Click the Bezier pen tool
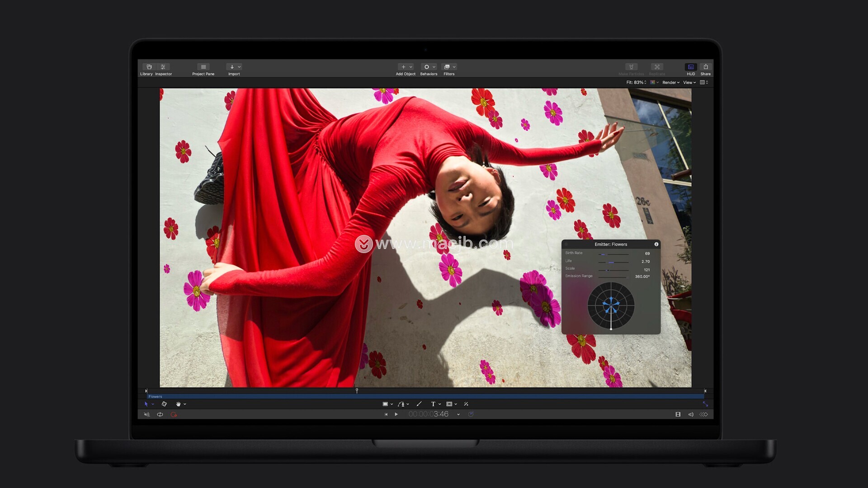This screenshot has height=488, width=868. pos(401,404)
